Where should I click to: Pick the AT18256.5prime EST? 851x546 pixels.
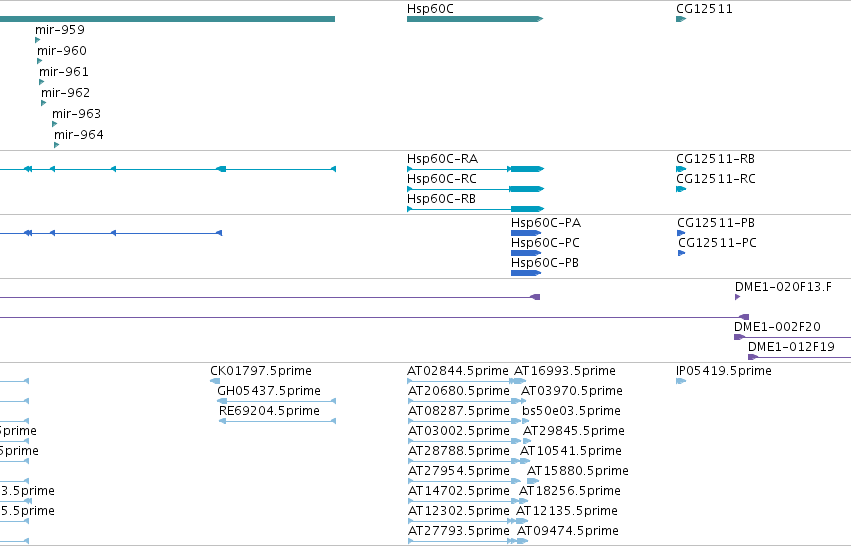tap(523, 501)
